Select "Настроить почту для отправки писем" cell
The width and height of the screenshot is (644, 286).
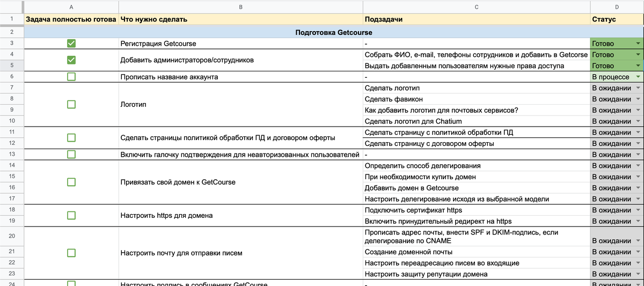pos(240,253)
